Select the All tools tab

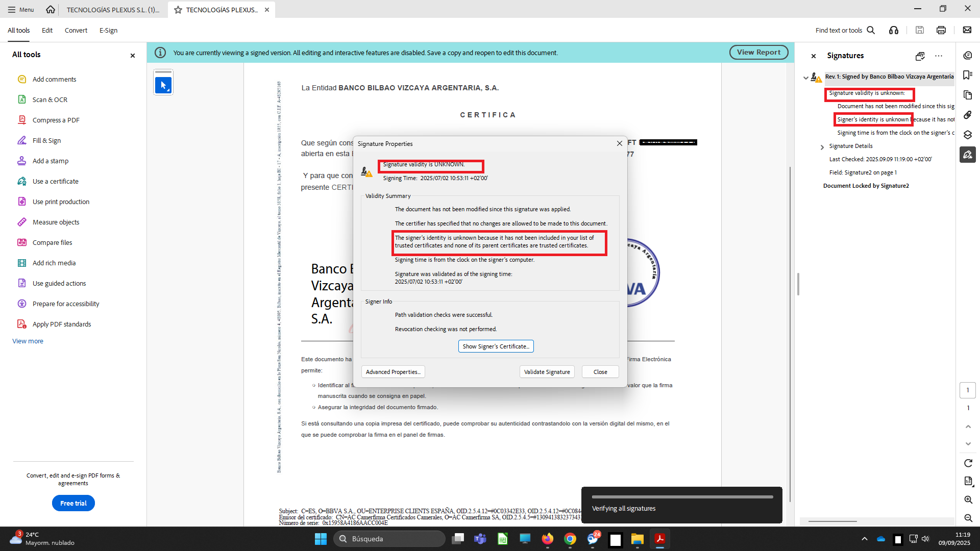click(x=18, y=30)
